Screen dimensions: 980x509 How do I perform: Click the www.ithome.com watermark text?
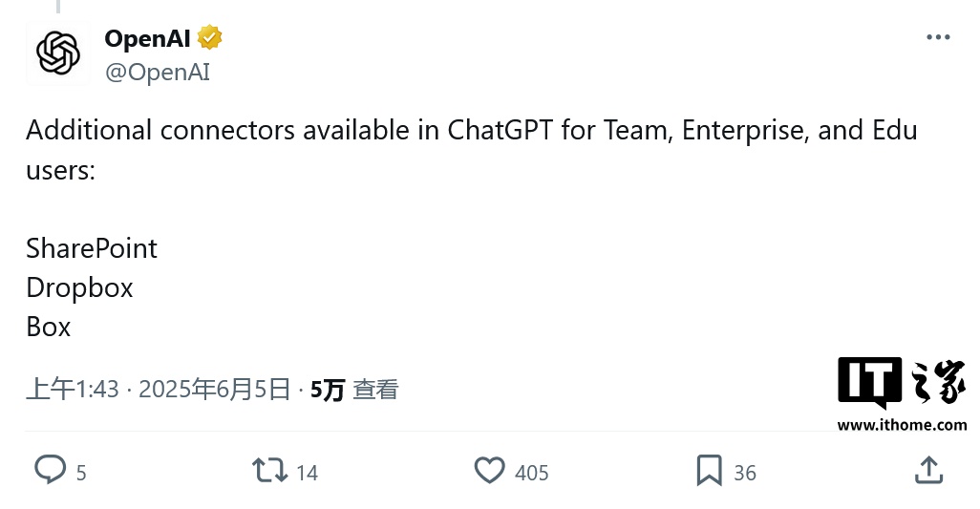pos(902,425)
